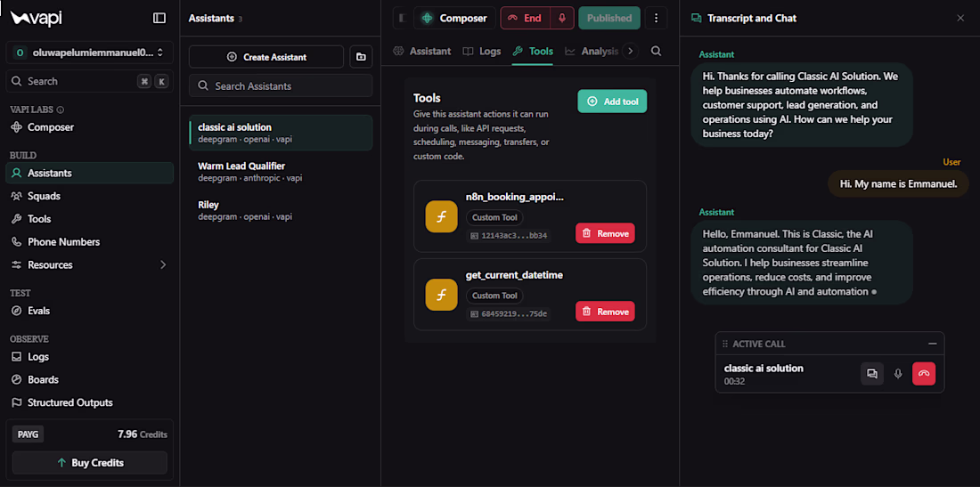The image size is (980, 487).
Task: Select the classic ai solution assistant
Action: tap(281, 133)
